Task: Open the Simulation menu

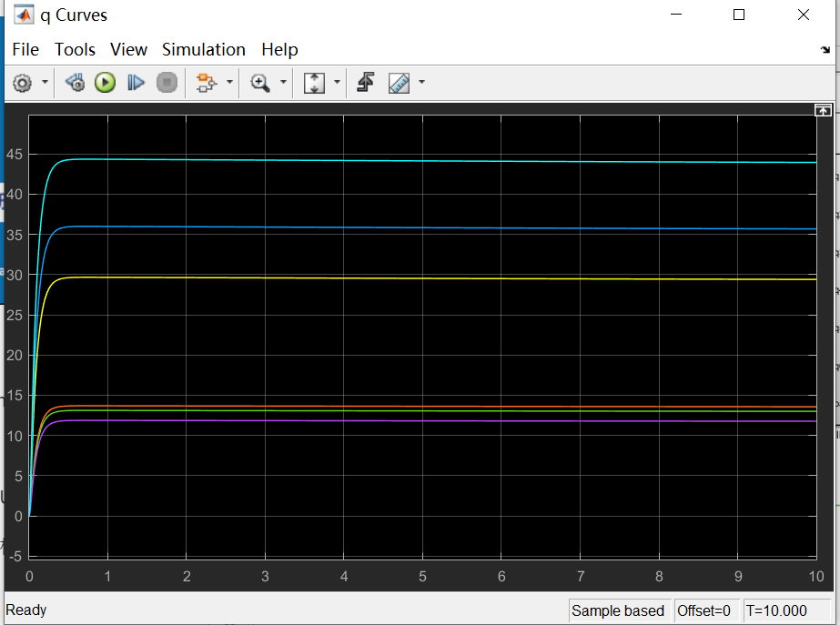Action: 204,50
